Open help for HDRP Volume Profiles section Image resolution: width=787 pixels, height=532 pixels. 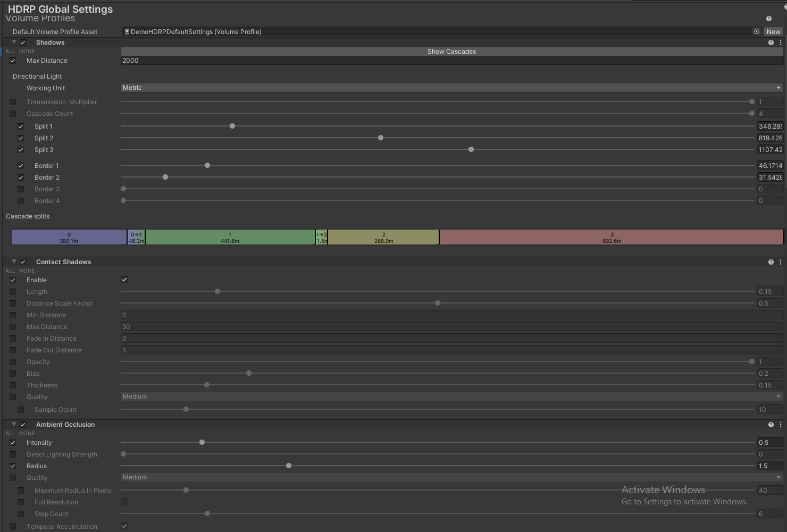click(x=768, y=19)
